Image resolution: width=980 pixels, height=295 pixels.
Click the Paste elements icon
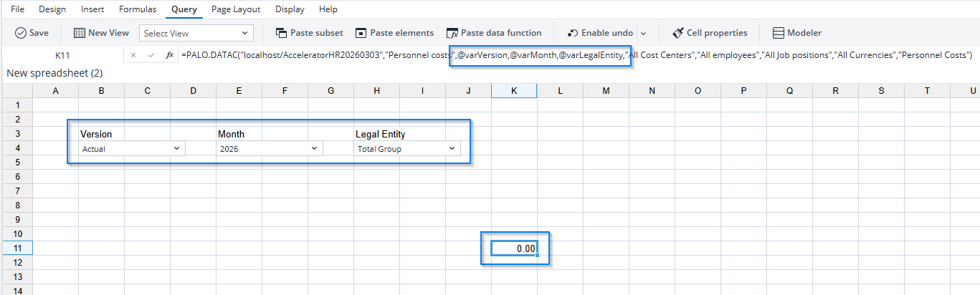click(x=361, y=33)
